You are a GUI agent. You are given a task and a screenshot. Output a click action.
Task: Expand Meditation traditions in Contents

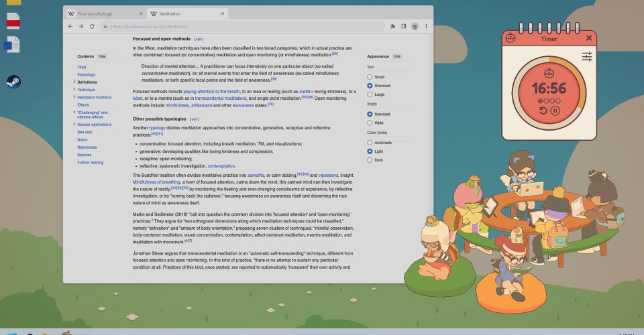pyautogui.click(x=74, y=97)
